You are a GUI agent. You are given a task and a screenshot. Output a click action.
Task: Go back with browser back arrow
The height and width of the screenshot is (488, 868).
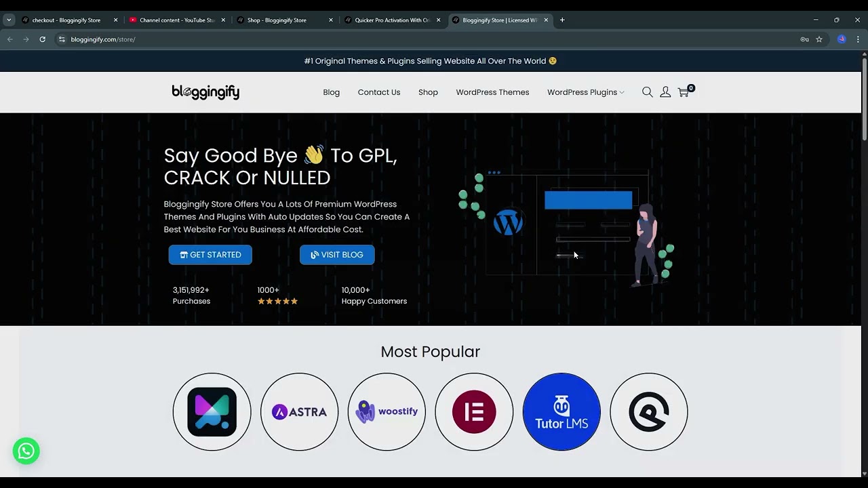(10, 39)
